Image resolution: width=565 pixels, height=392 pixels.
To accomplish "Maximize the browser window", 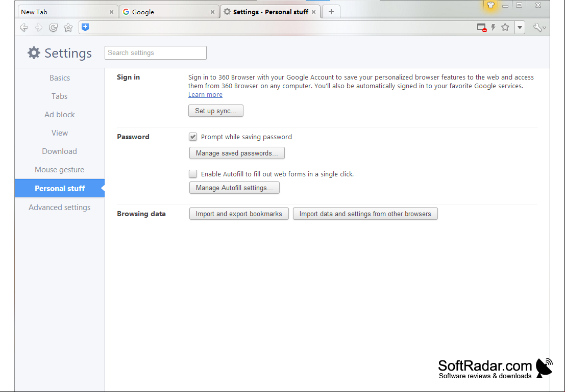I will click(519, 5).
